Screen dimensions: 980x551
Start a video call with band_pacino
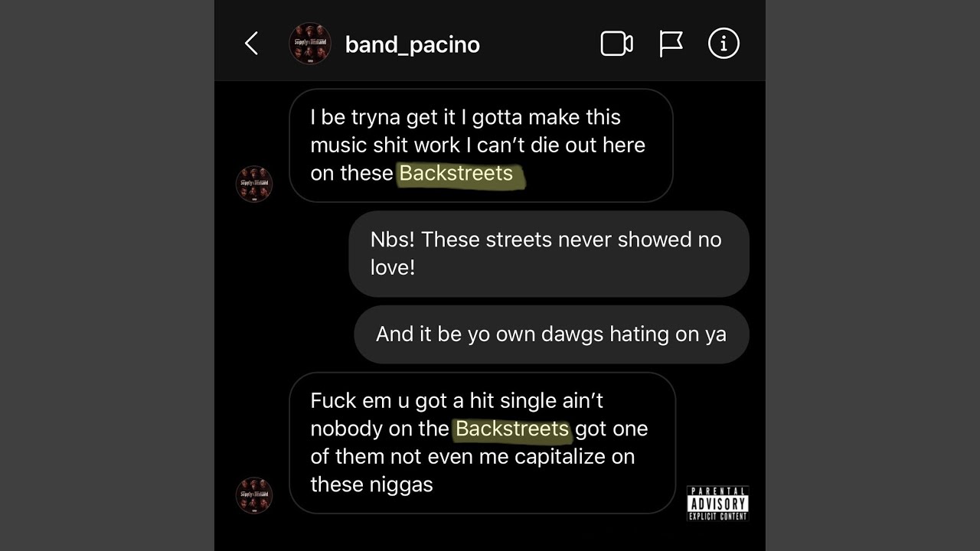coord(616,44)
